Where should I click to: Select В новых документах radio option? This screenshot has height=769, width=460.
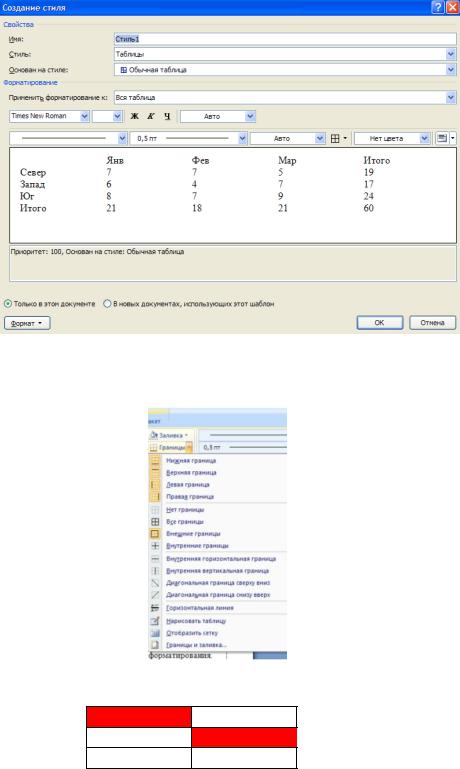click(107, 304)
